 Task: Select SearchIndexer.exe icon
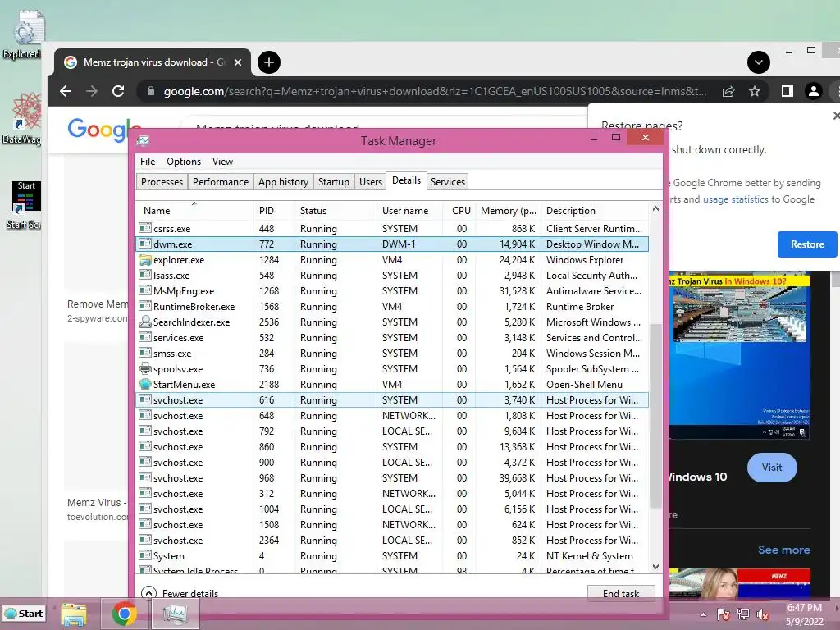pyautogui.click(x=144, y=322)
